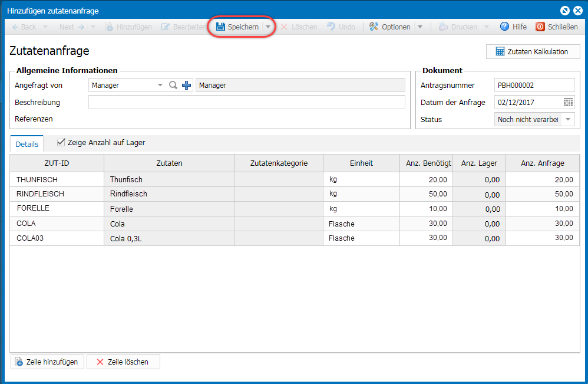The width and height of the screenshot is (588, 384).
Task: Click the Manager read-only name field
Action: [x=300, y=85]
